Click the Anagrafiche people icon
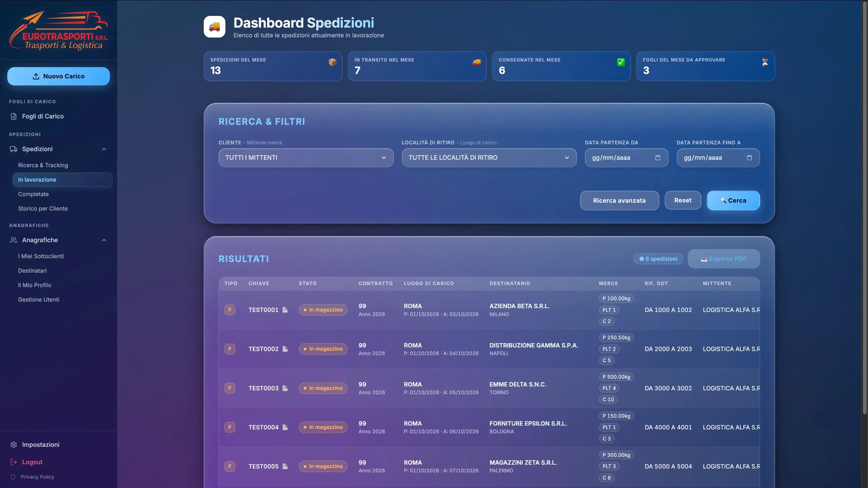 (x=14, y=240)
